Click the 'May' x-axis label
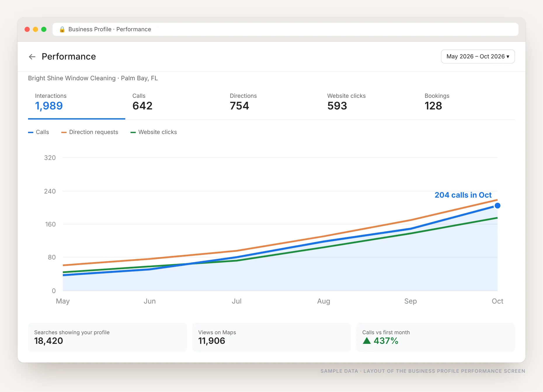The width and height of the screenshot is (543, 392). [x=63, y=301]
